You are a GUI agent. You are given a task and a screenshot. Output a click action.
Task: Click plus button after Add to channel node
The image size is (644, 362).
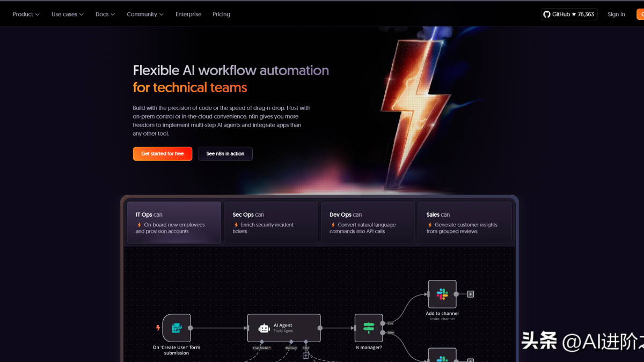click(471, 294)
